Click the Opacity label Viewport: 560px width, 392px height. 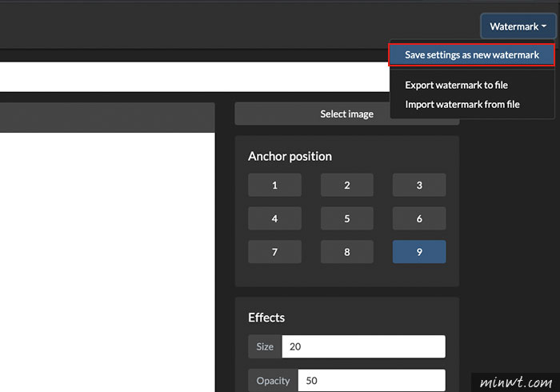(x=274, y=380)
